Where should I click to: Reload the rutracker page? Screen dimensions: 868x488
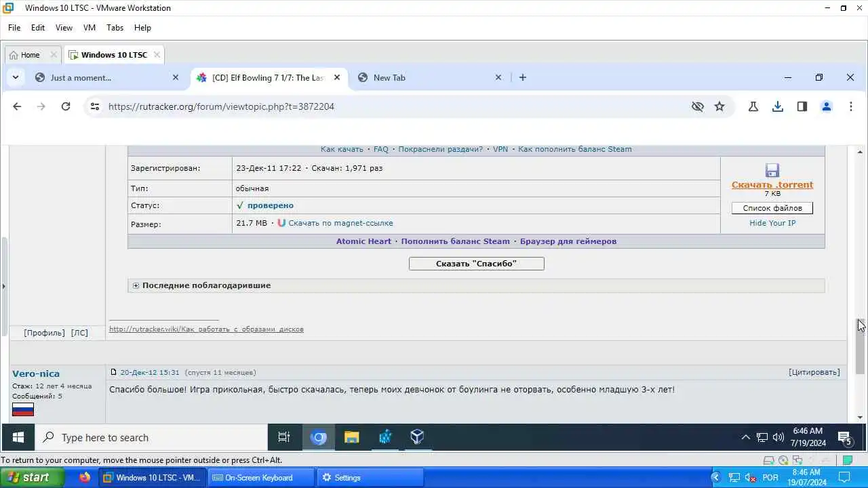[66, 106]
